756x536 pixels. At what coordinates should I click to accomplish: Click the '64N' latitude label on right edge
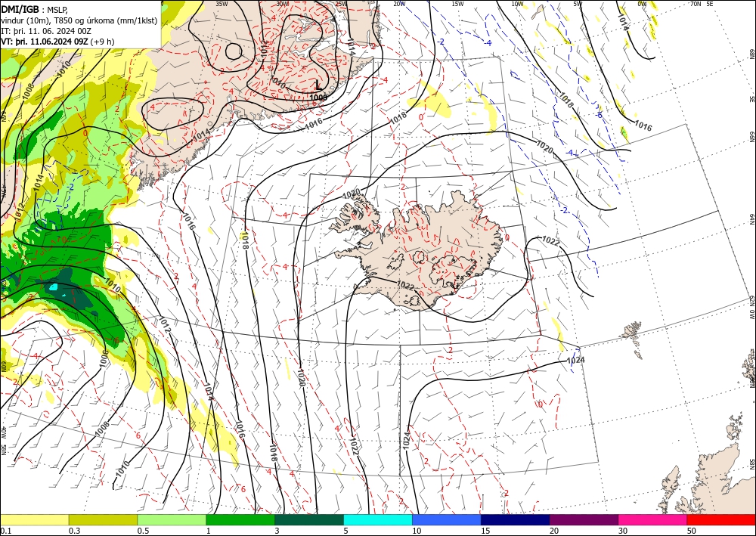tap(751, 219)
